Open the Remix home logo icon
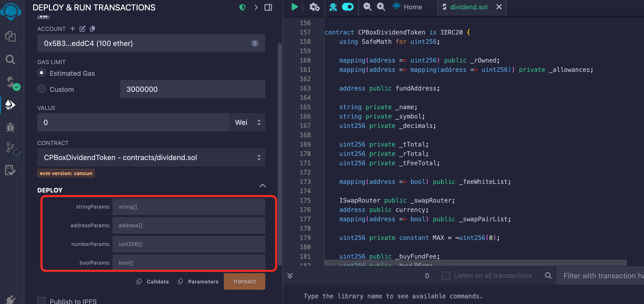 point(11,12)
